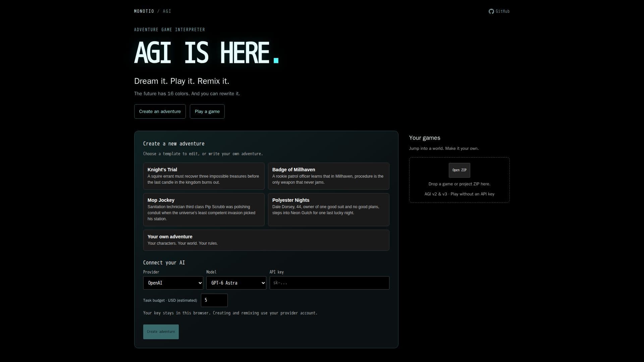
Task: Click the AGI breadcrumb text
Action: pyautogui.click(x=167, y=11)
